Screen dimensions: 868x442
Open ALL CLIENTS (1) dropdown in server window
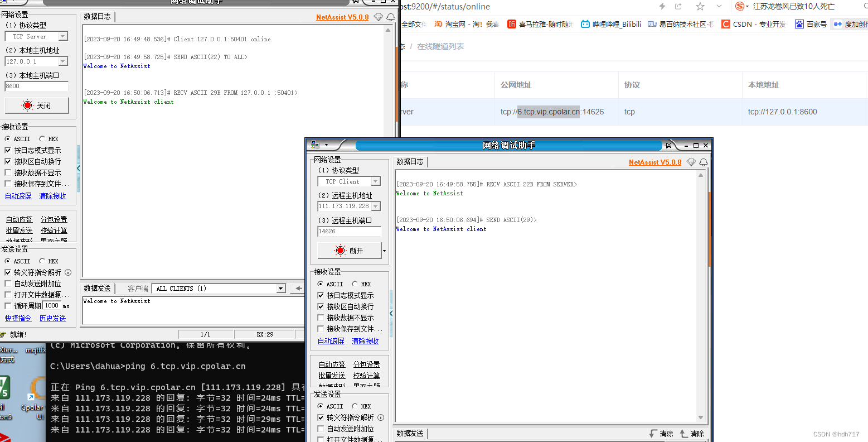pyautogui.click(x=281, y=289)
